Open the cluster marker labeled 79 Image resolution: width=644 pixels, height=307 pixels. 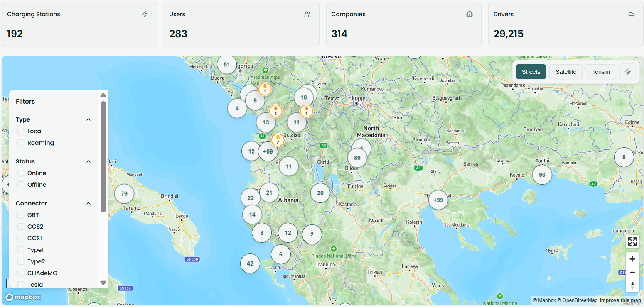click(124, 193)
